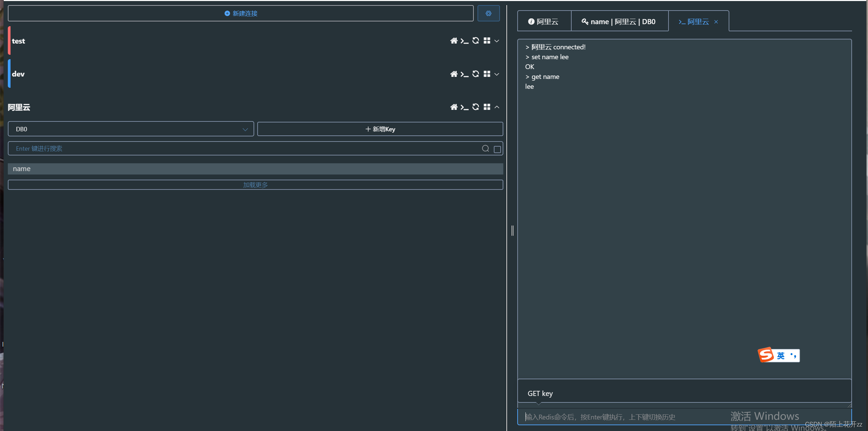
Task: Refresh the 阿里云 connection
Action: [476, 107]
